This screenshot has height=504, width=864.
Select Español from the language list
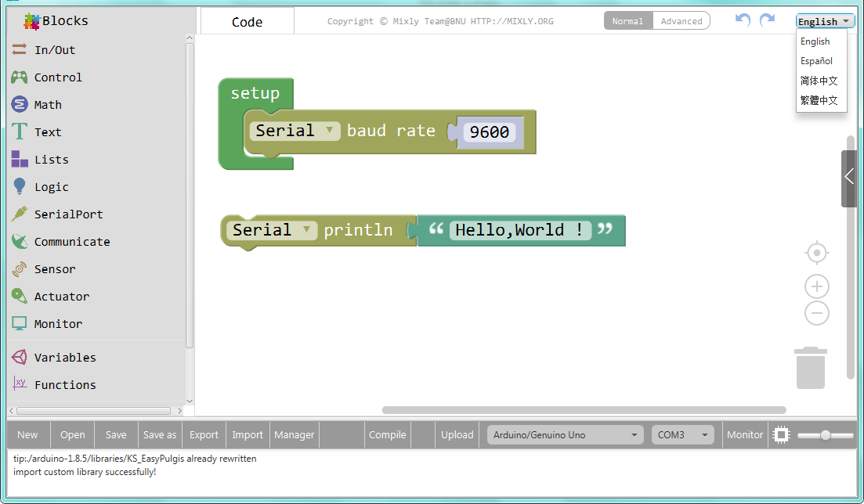(x=816, y=61)
